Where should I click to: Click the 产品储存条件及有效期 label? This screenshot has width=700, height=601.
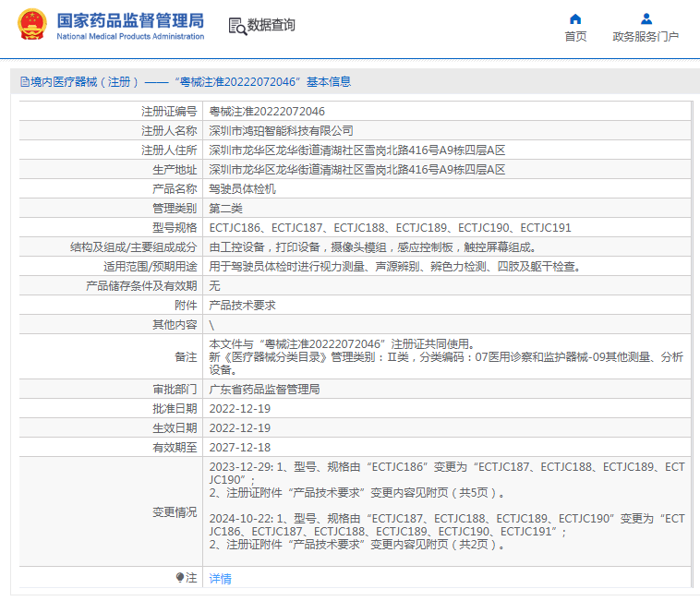pos(141,286)
